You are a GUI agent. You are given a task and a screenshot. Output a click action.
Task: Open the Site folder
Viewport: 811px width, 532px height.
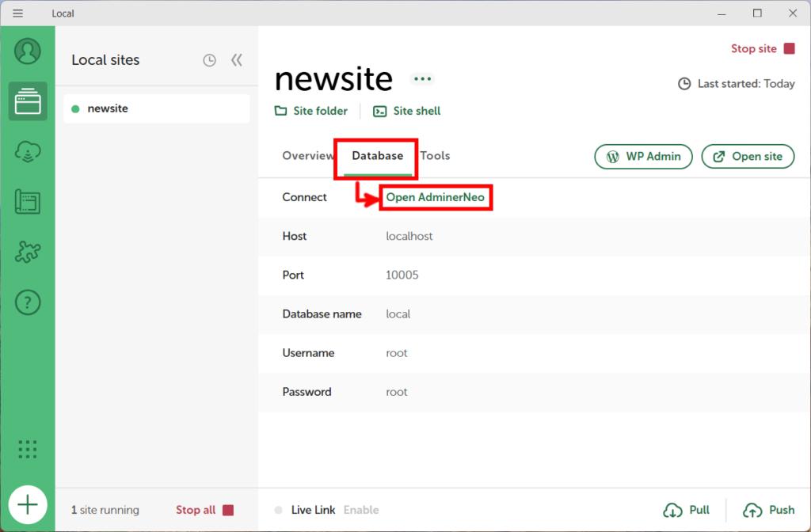coord(310,111)
